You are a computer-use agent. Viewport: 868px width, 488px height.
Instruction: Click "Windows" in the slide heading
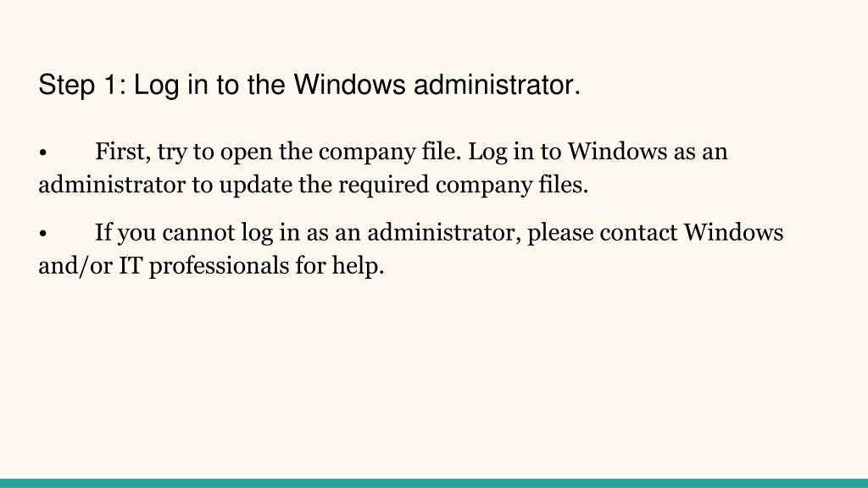[x=350, y=86]
